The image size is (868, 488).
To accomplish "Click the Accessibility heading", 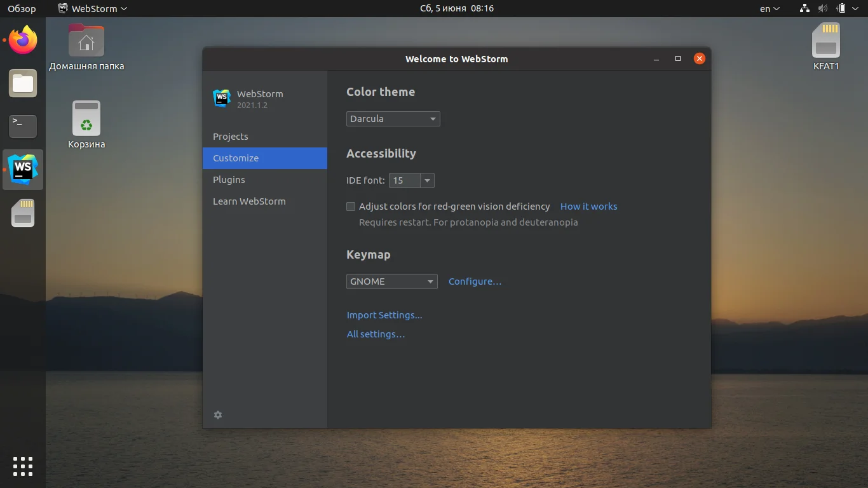I will (x=381, y=154).
